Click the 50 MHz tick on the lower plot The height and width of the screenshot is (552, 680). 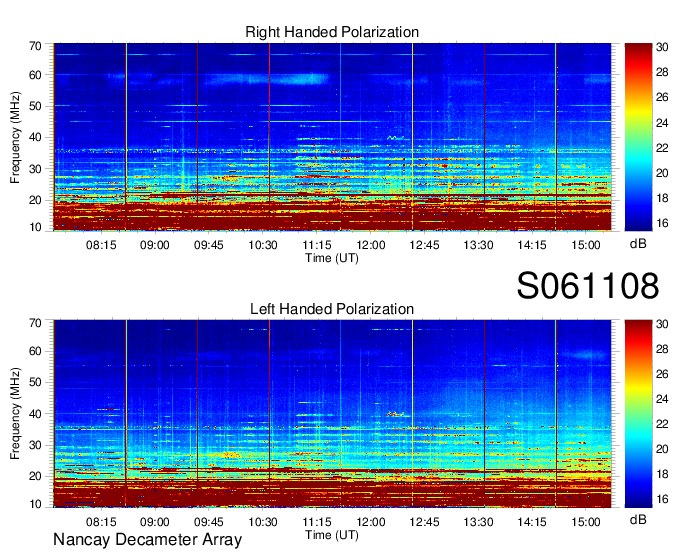(35, 382)
